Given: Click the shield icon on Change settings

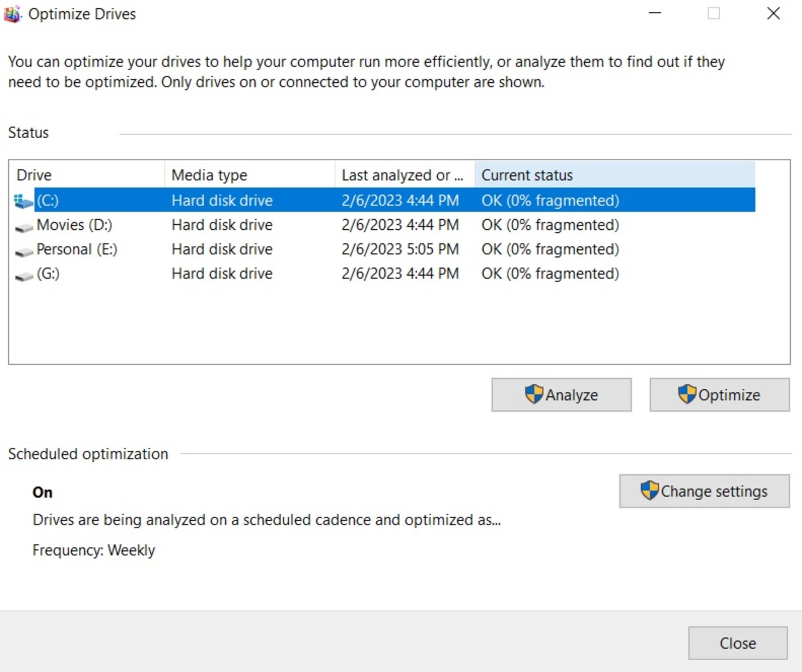Looking at the screenshot, I should click(x=649, y=490).
